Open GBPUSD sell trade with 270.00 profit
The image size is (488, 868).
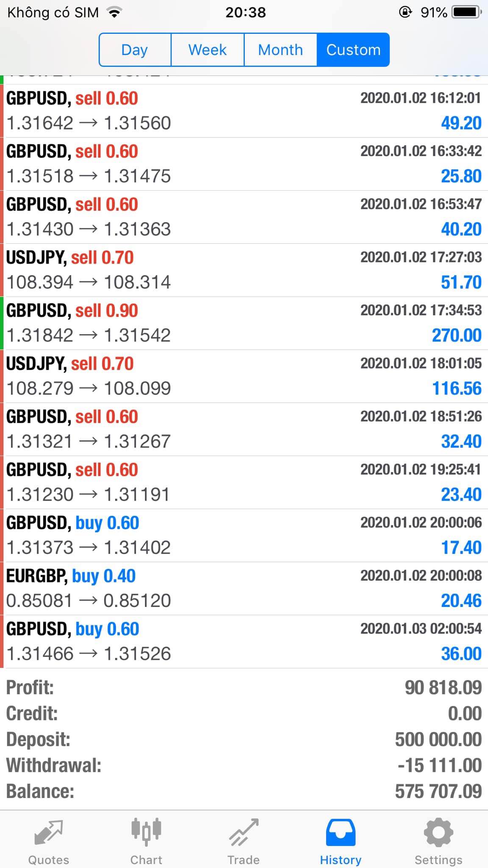point(244,323)
